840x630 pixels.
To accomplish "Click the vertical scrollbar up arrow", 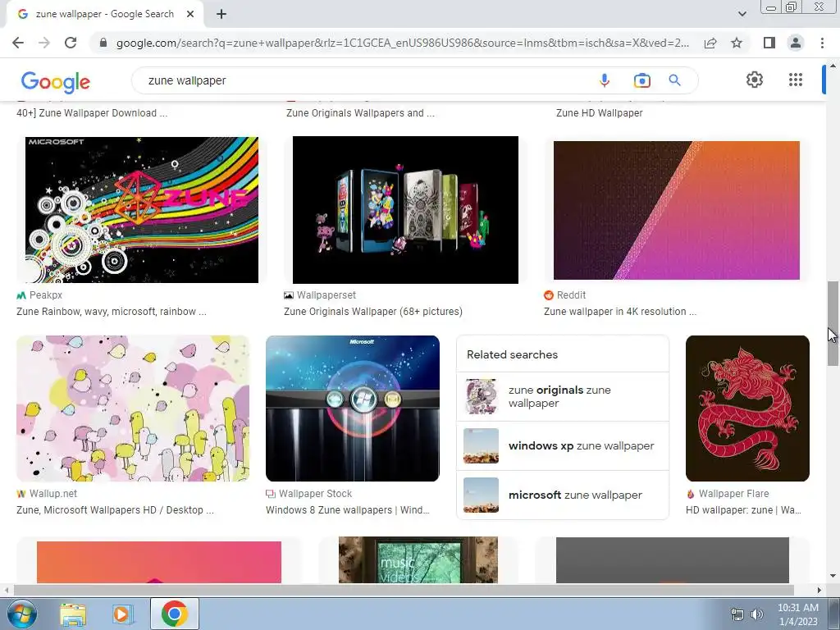I will (833, 66).
